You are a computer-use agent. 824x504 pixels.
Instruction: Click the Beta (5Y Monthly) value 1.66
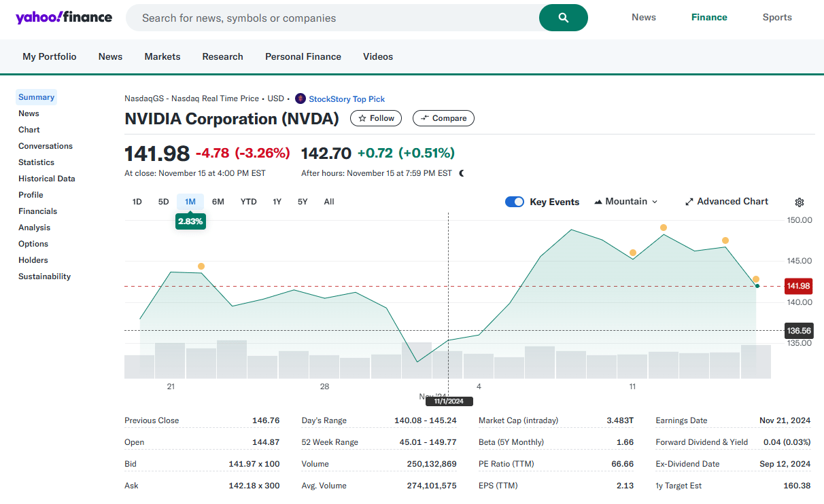click(625, 442)
